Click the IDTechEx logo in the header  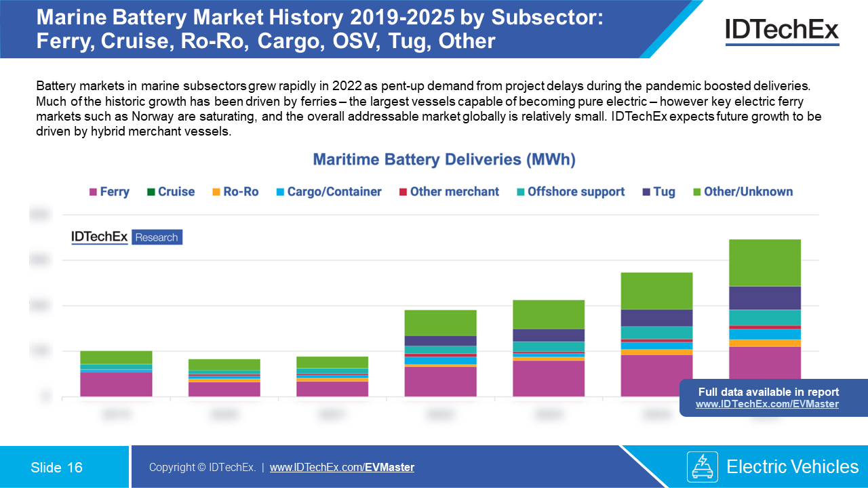(x=782, y=31)
